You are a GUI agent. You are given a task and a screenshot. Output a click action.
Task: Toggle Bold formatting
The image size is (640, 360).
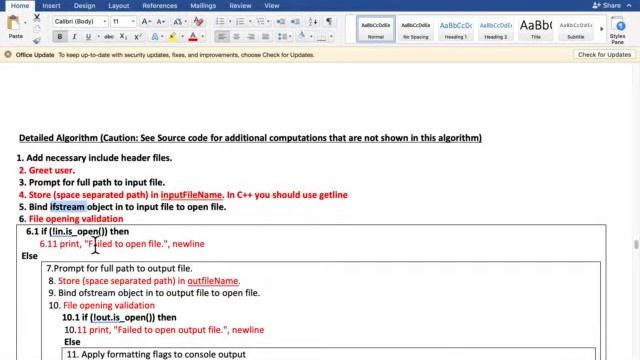60,37
